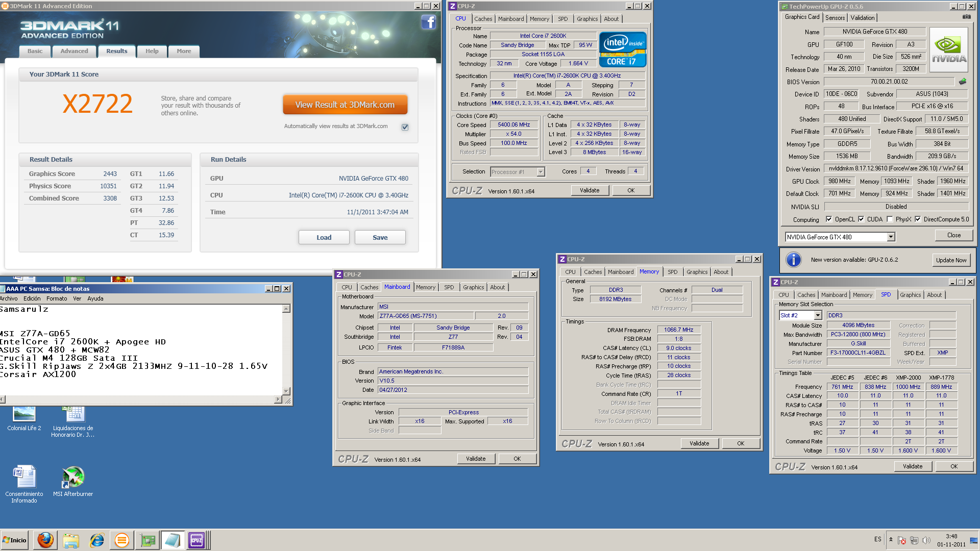
Task: Click Notepad's vertical scrollbar up arrow
Action: (286, 309)
